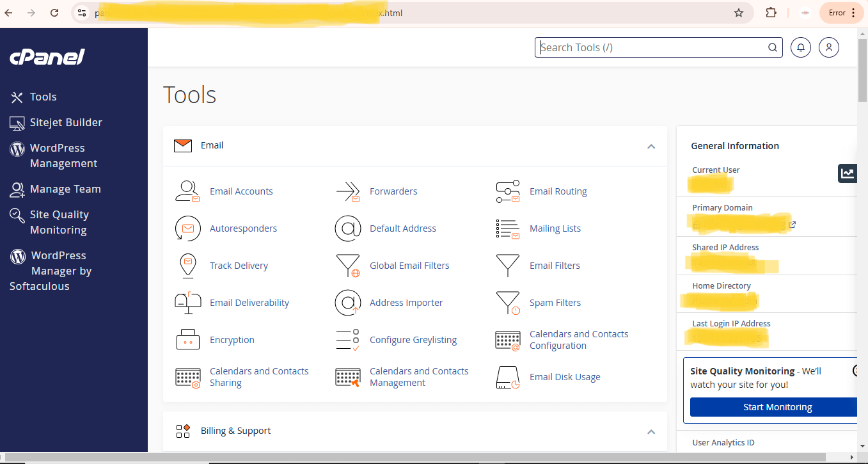Click the notifications bell icon
The image size is (868, 464).
tap(801, 47)
